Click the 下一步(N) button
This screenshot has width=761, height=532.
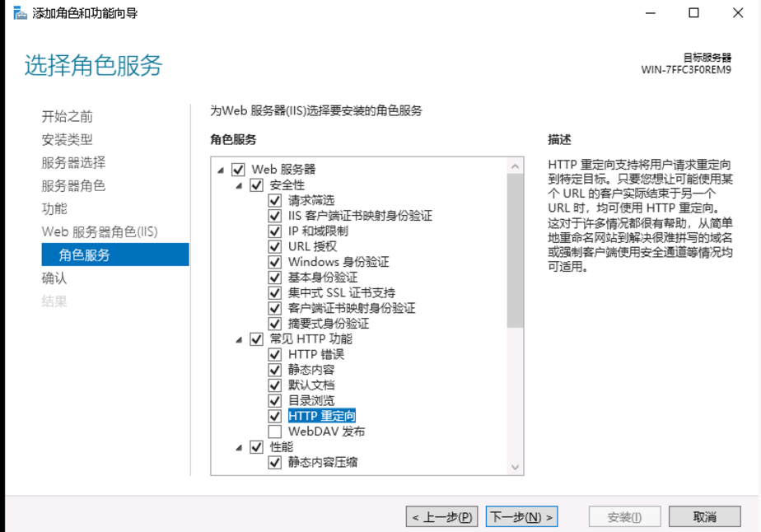tap(521, 517)
